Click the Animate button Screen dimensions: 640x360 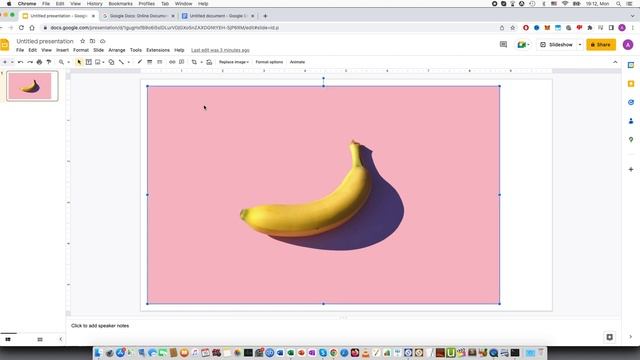click(297, 62)
